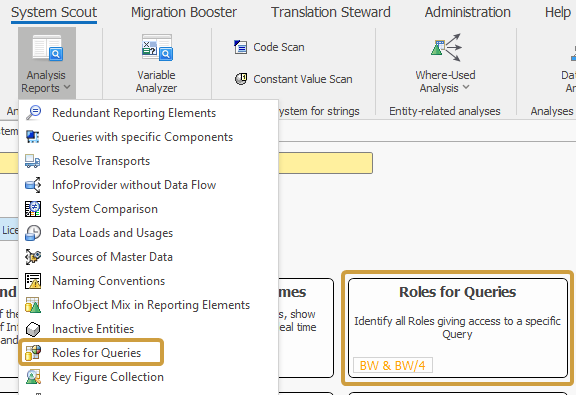Click the Key Figure Collection icon
Viewport: 576px width, 395px height.
[x=33, y=377]
